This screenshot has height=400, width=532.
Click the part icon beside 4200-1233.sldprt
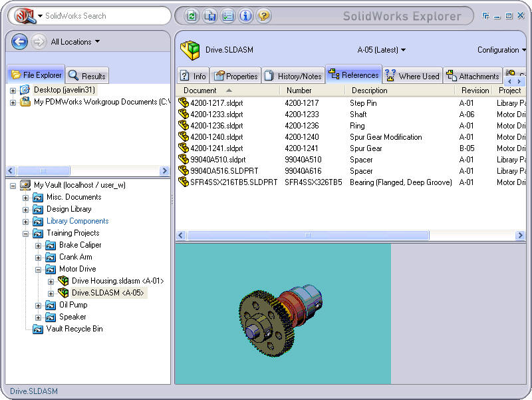(x=184, y=114)
